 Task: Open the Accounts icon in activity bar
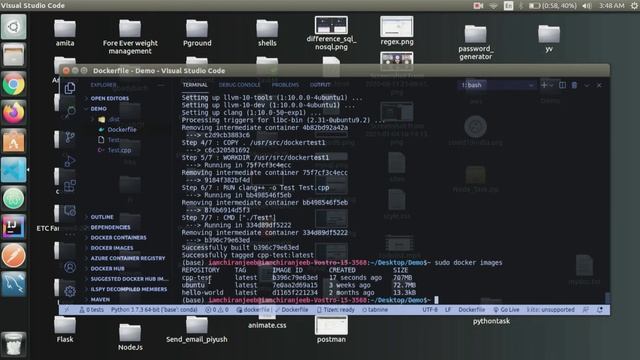click(70, 267)
